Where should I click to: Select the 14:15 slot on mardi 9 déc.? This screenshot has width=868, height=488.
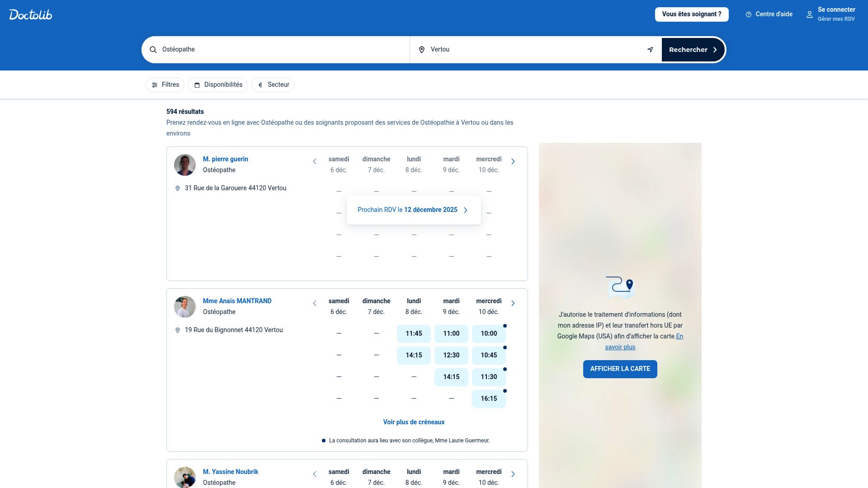coord(451,377)
